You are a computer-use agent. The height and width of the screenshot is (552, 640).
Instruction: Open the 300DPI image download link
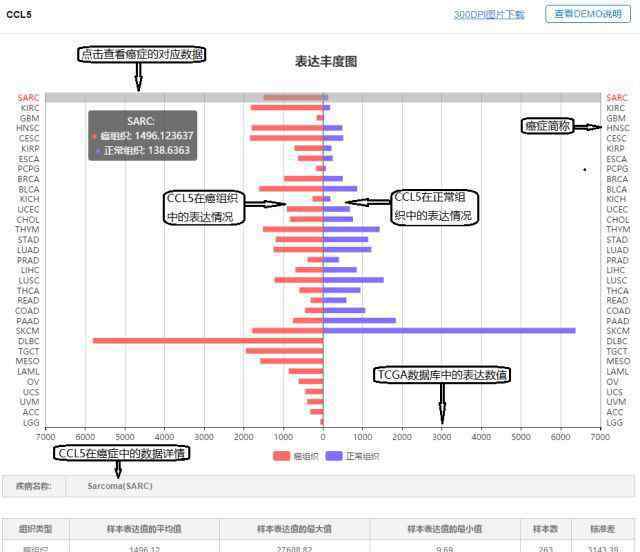[489, 15]
